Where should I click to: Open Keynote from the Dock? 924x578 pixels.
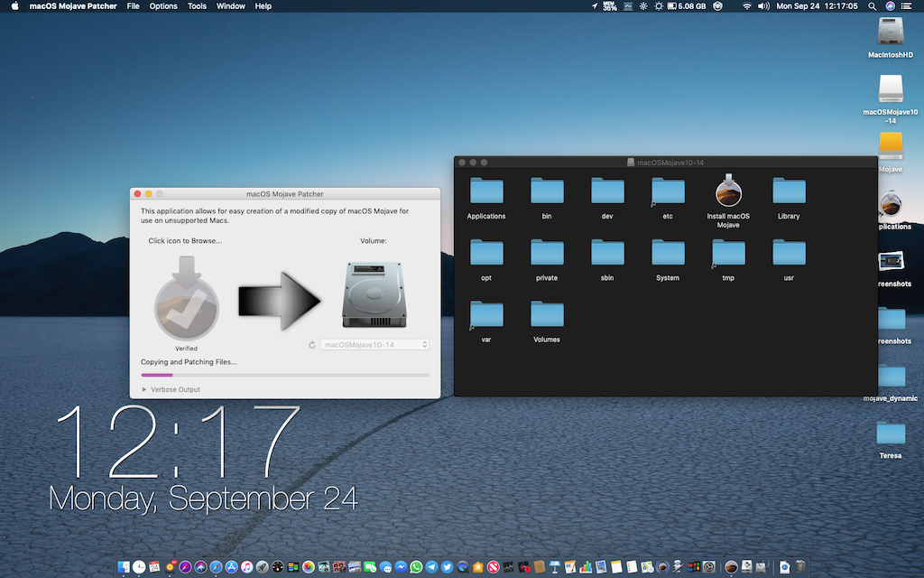(x=555, y=567)
